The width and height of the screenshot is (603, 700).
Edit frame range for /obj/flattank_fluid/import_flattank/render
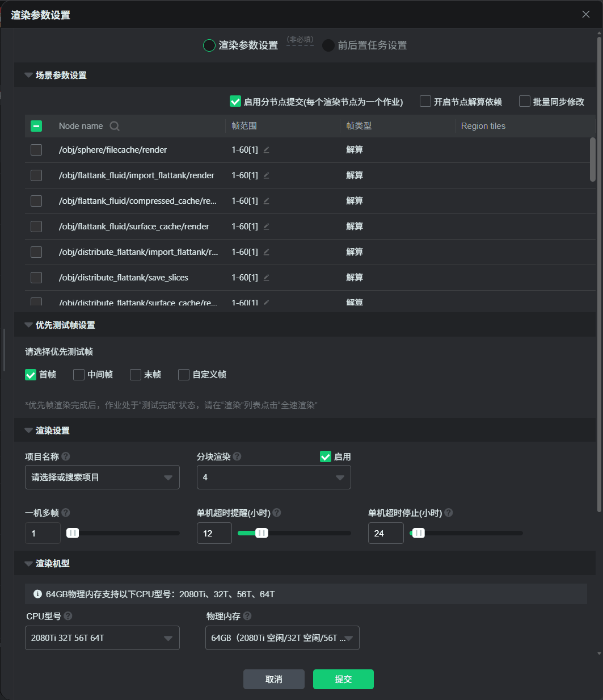click(266, 175)
